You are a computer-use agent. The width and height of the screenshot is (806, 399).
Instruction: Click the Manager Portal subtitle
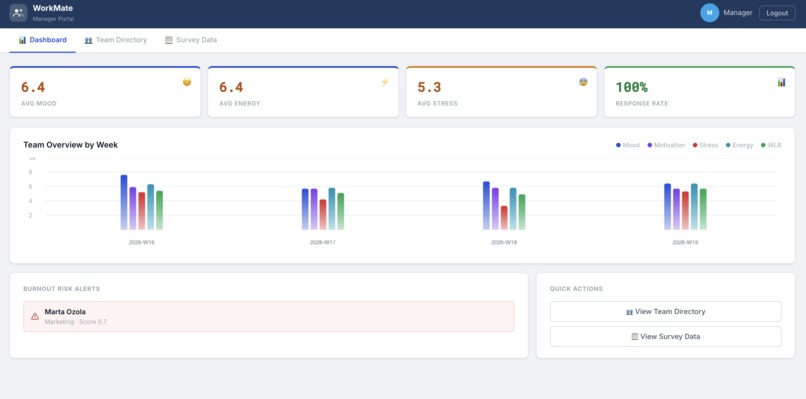coord(53,19)
